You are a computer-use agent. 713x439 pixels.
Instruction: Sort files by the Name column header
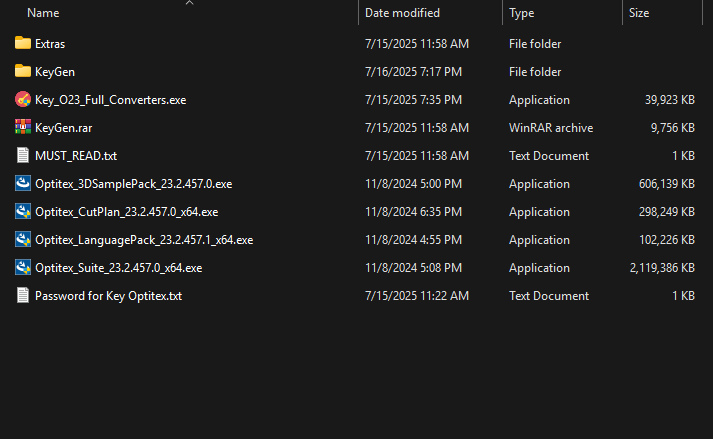coord(43,14)
